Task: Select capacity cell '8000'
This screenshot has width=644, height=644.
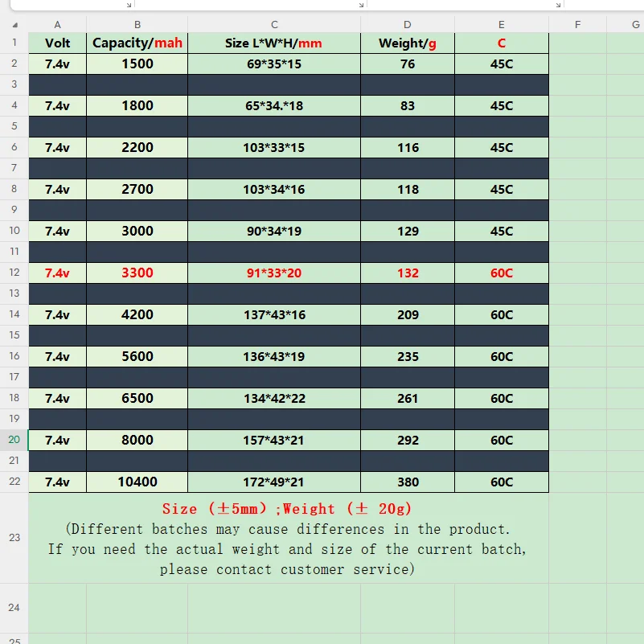Action: [x=137, y=441]
